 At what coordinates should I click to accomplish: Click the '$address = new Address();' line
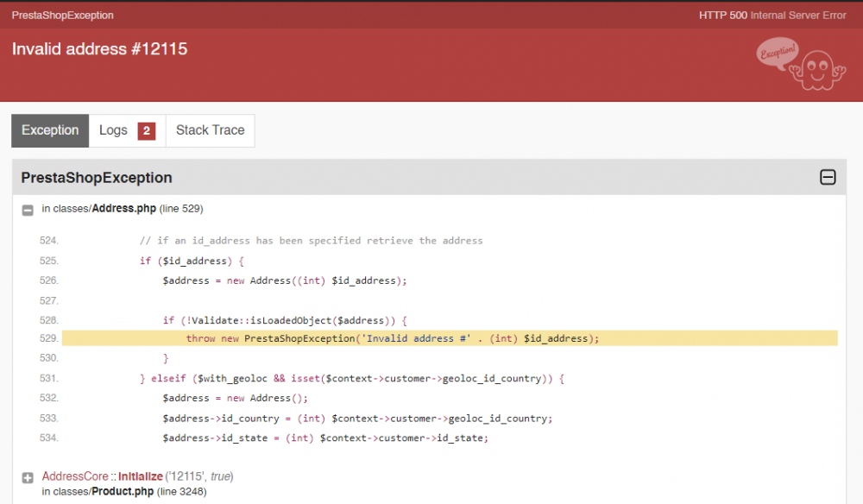click(x=235, y=398)
